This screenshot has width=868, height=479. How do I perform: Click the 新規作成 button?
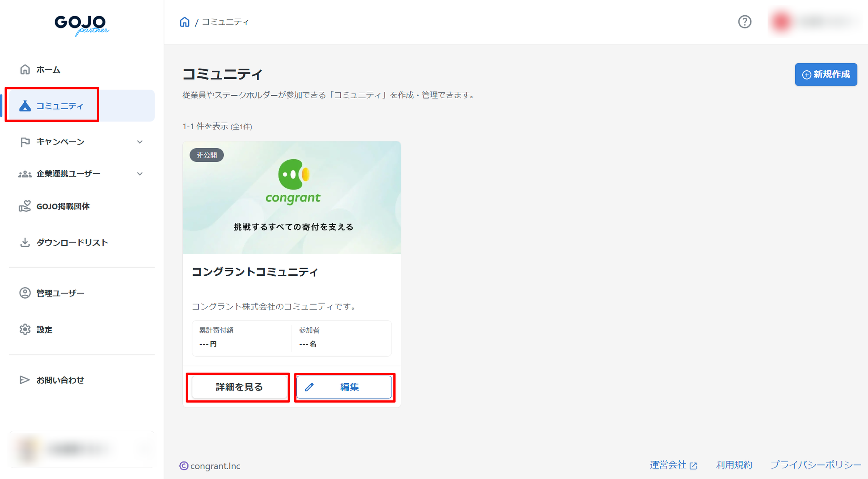tap(826, 75)
